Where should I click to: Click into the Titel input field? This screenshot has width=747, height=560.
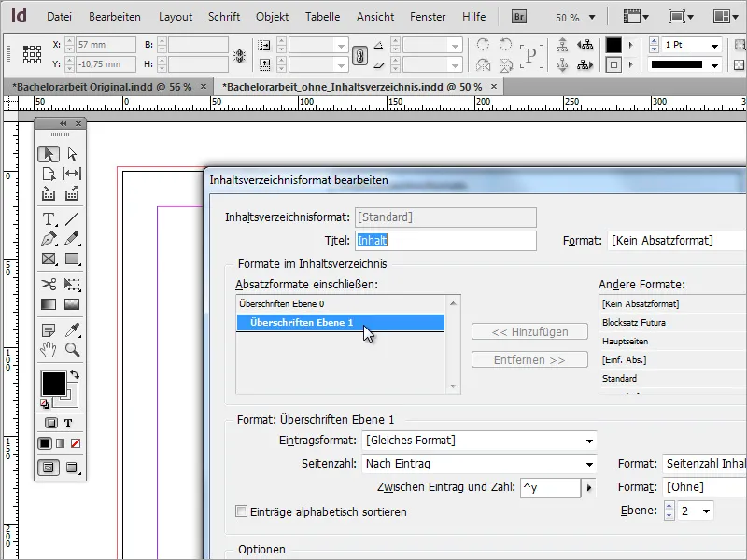(446, 241)
